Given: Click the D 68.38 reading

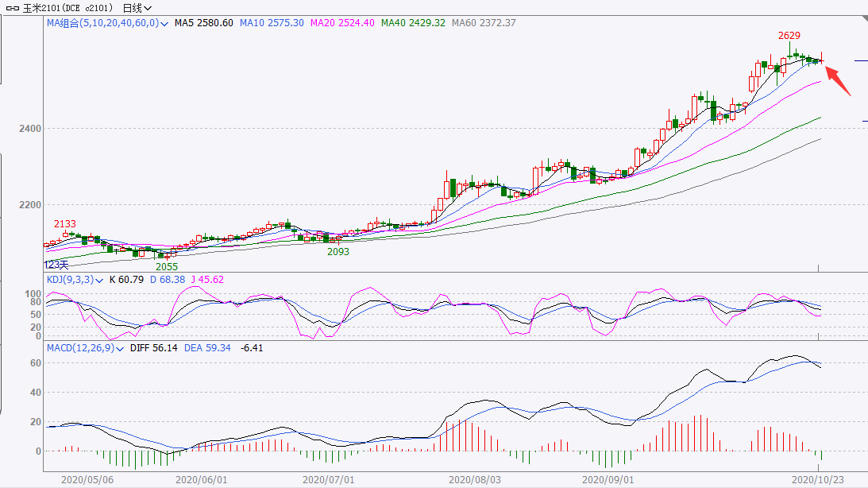Looking at the screenshot, I should coord(168,280).
